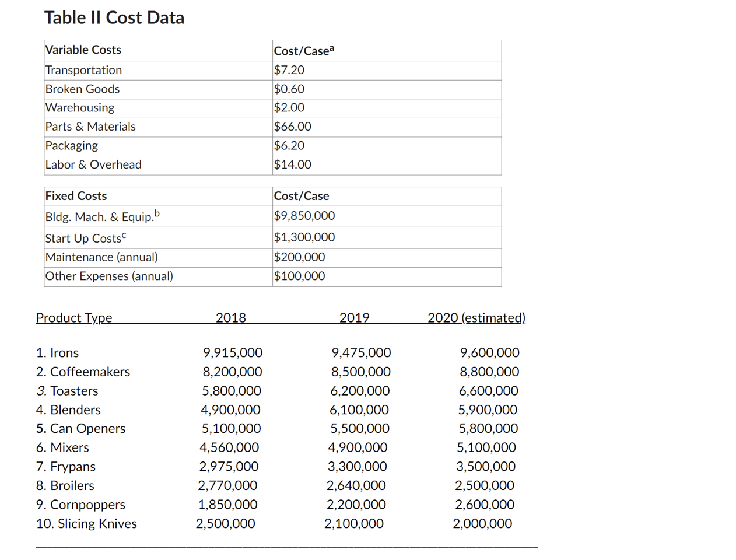736x560 pixels.
Task: Select the Parts & Materials row
Action: click(90, 126)
